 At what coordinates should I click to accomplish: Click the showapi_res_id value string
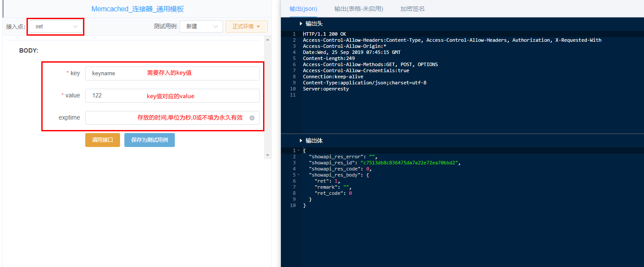(410, 163)
